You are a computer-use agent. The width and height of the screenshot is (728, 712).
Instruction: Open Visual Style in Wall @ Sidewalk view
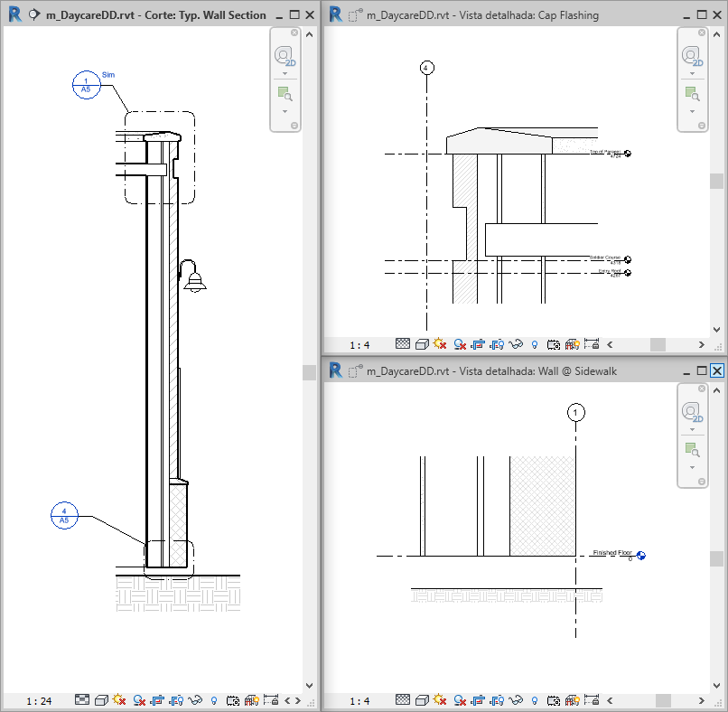(x=422, y=700)
